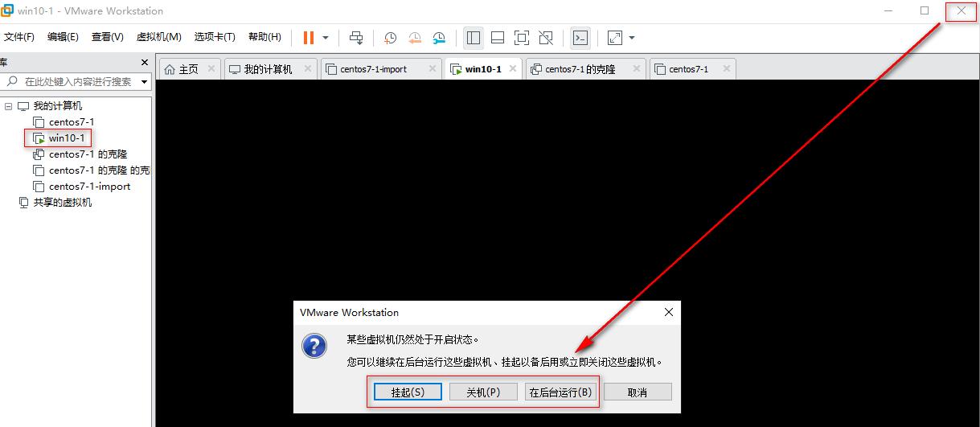This screenshot has width=980, height=427.
Task: Click Send Ctrl+Alt+Del toolbar icon
Action: [x=357, y=37]
